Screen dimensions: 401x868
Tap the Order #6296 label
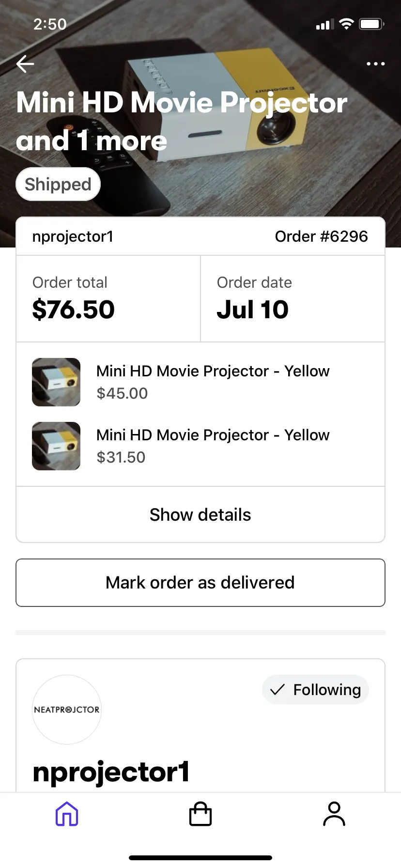pos(322,236)
